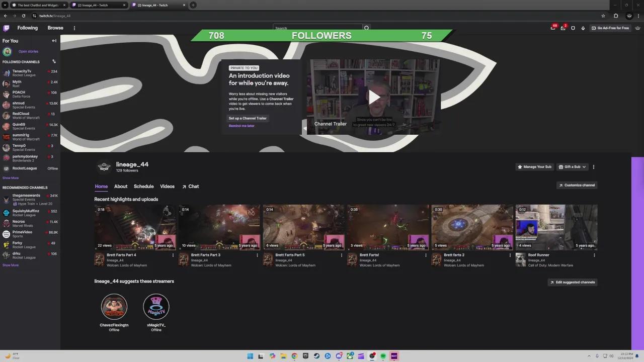This screenshot has height=362, width=644.
Task: Click lineage_44 channel avatar
Action: (x=104, y=167)
